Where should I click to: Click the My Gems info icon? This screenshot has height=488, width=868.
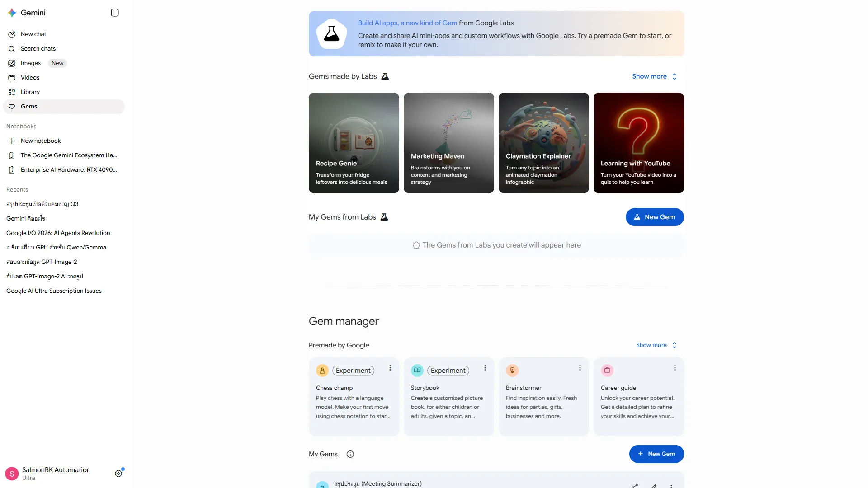click(350, 455)
